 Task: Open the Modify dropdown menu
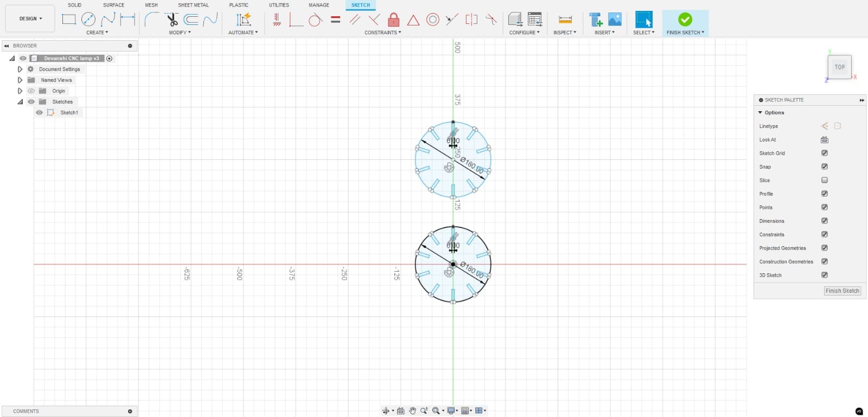180,33
